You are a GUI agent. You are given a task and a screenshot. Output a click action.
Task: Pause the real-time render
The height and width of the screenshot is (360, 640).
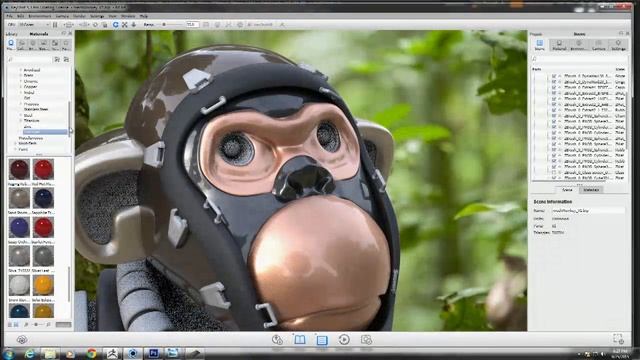click(55, 25)
